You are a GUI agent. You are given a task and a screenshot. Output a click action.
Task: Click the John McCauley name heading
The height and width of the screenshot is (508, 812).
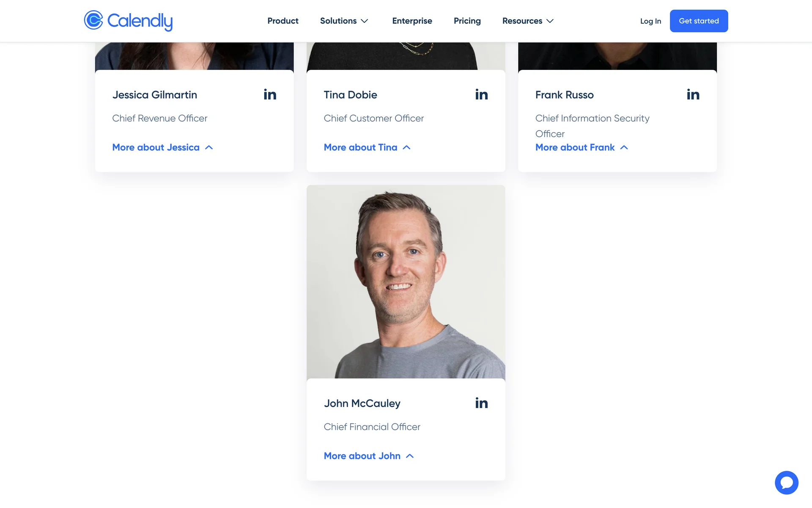pos(362,403)
